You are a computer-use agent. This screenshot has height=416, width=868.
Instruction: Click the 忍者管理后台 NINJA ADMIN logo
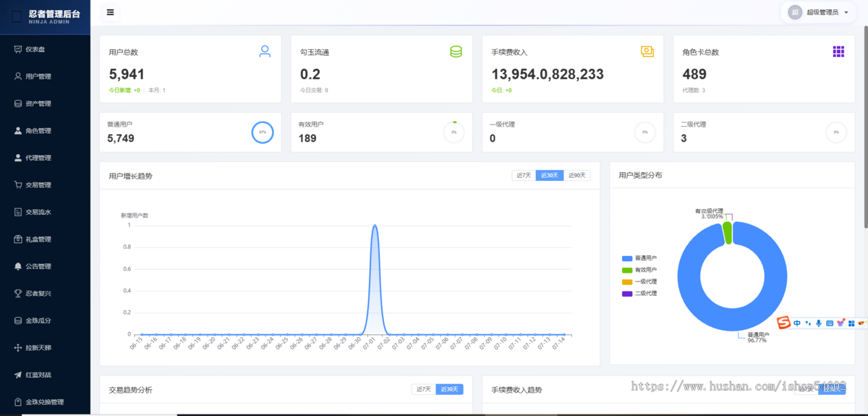(x=45, y=16)
